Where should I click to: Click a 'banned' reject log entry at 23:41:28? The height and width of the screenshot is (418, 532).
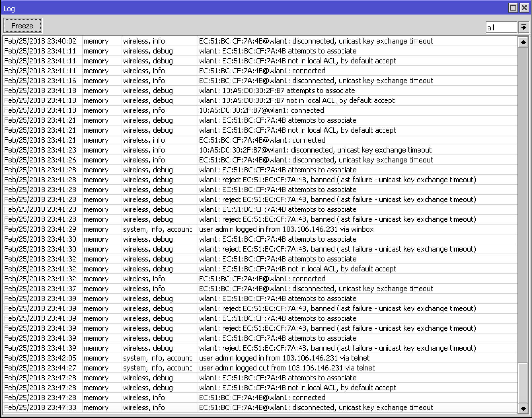pos(337,180)
